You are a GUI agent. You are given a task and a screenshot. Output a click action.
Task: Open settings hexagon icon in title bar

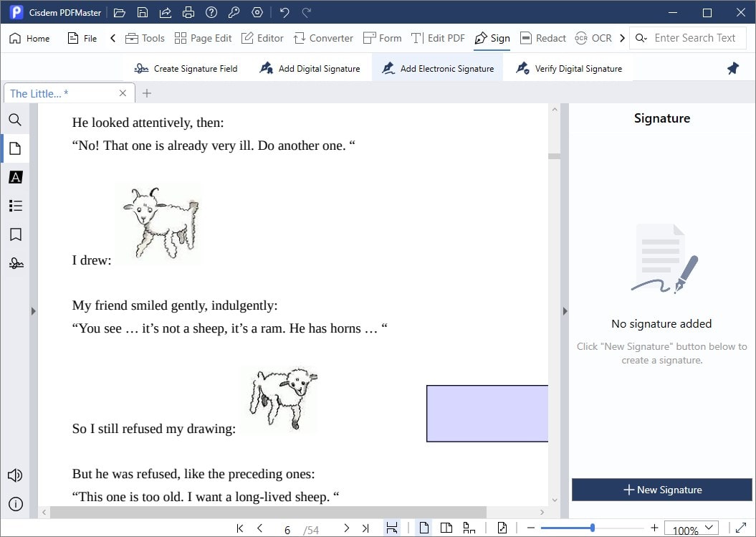tap(257, 12)
